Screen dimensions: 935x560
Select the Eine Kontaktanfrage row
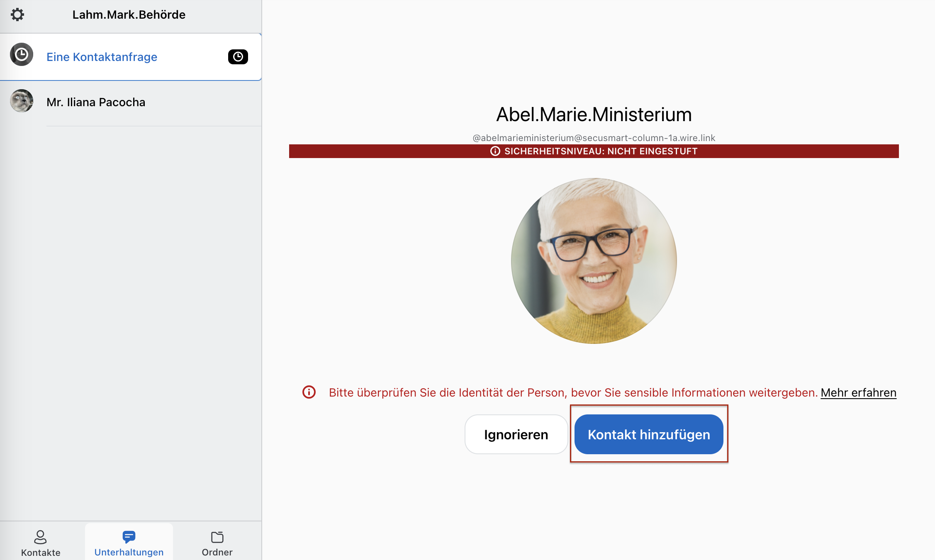click(131, 57)
